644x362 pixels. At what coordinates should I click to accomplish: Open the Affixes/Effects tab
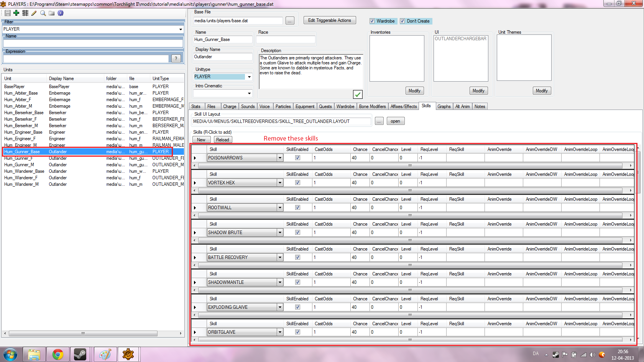[404, 106]
